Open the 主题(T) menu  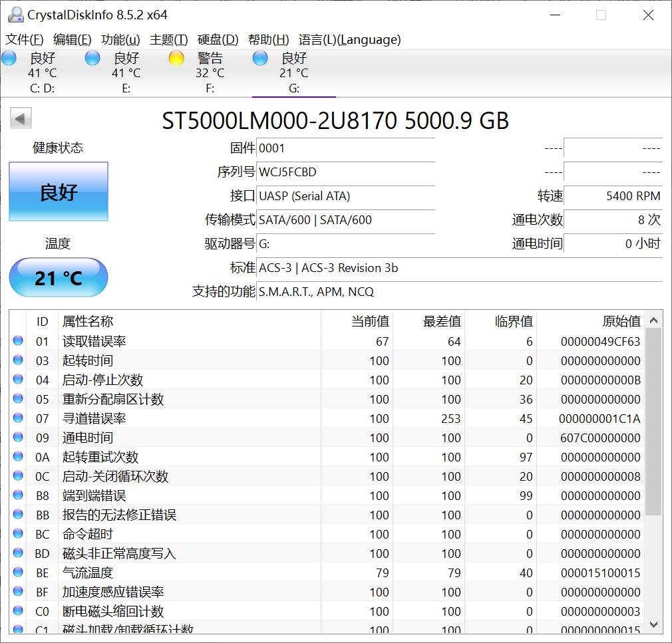(x=168, y=40)
